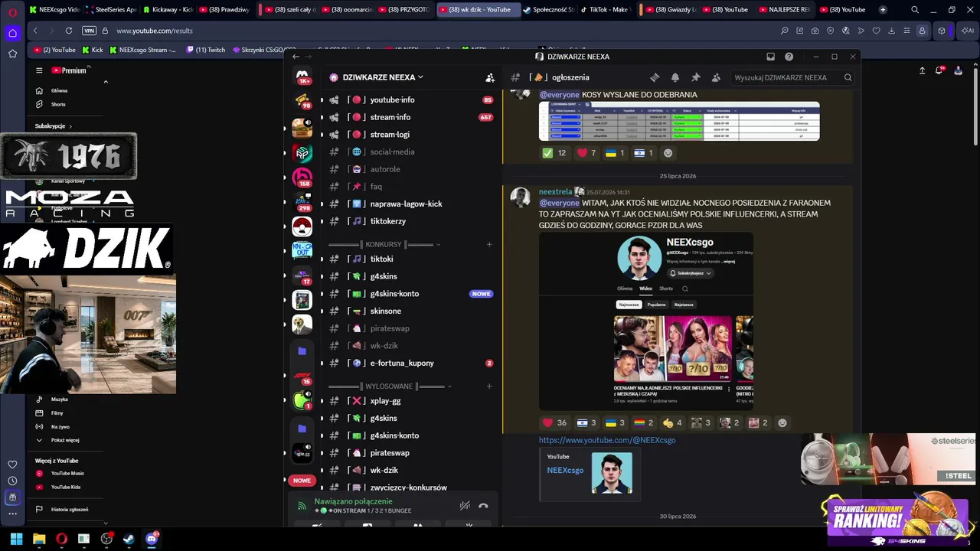980x551 pixels.
Task: Switch to the SteelSeries browser tab
Action: click(111, 10)
